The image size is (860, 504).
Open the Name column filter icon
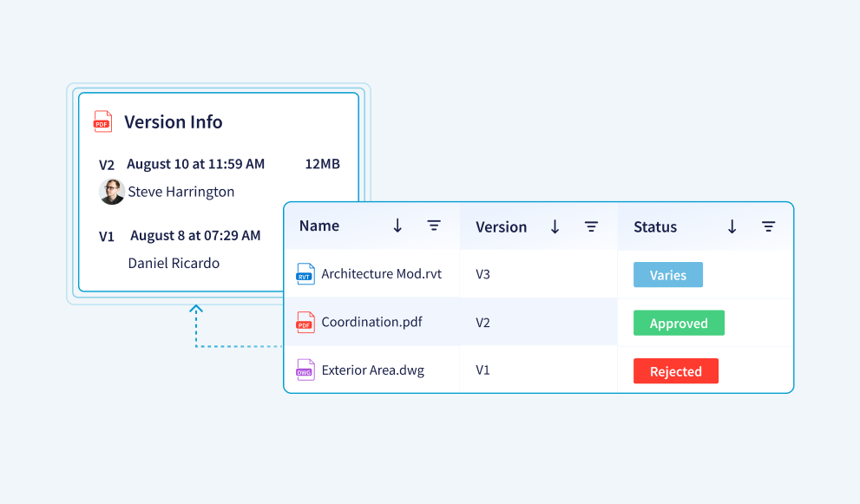(434, 226)
